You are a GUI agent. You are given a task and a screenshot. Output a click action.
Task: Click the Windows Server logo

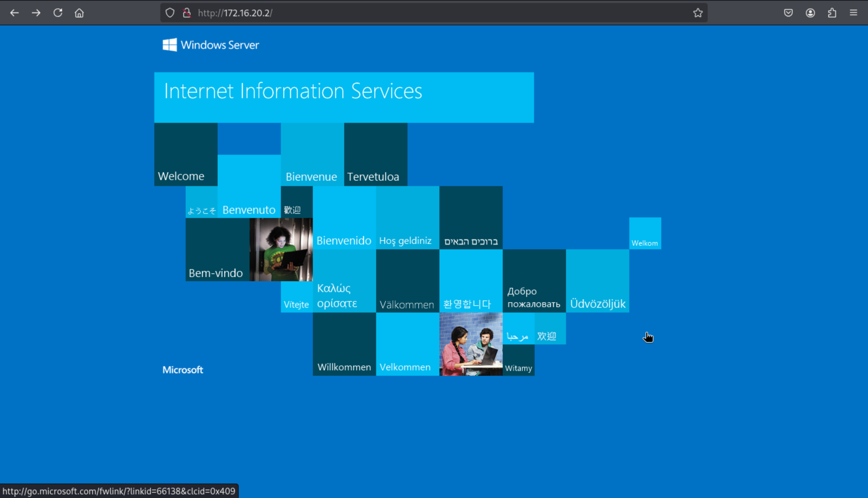coord(211,45)
